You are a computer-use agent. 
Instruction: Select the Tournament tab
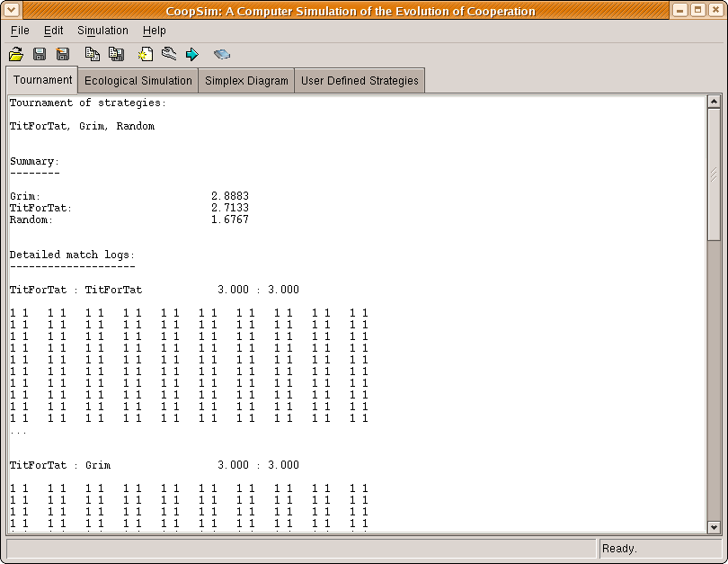(42, 80)
